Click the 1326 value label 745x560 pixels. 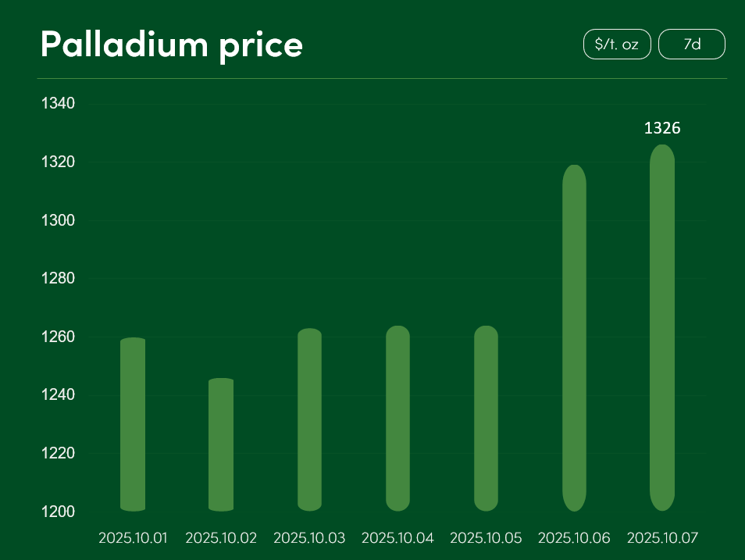[x=662, y=128]
